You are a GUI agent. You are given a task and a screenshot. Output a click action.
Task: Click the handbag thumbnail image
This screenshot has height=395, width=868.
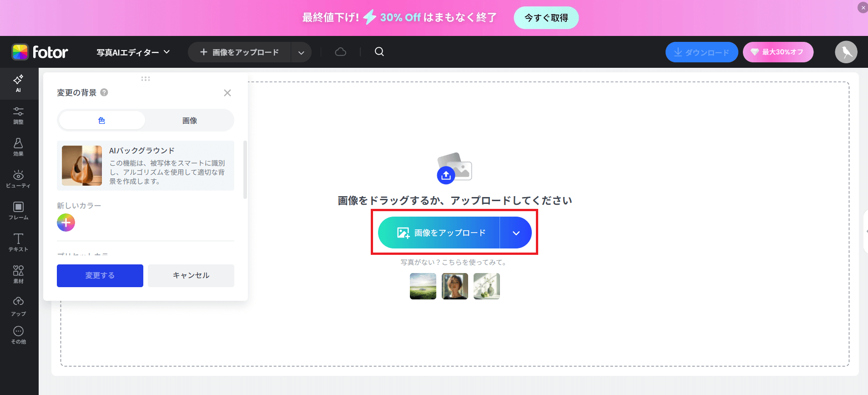[82, 166]
